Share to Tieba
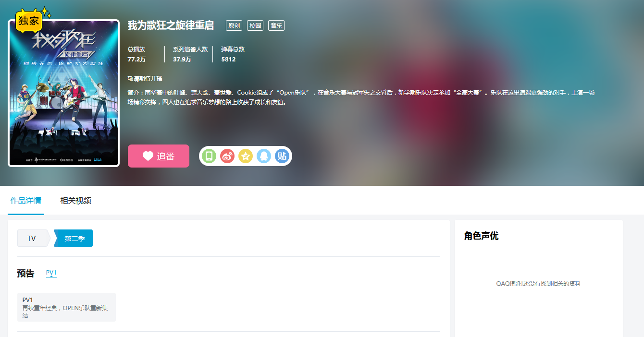This screenshot has height=337, width=644. coord(282,156)
